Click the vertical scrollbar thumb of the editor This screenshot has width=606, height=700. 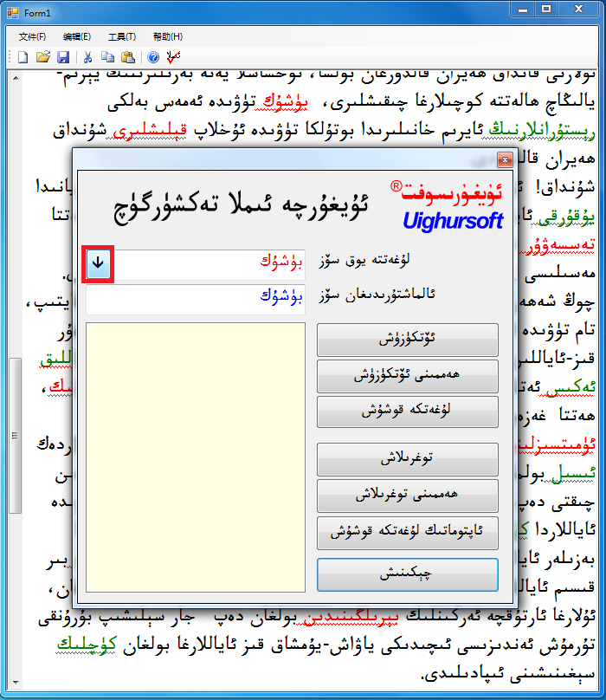[x=16, y=435]
